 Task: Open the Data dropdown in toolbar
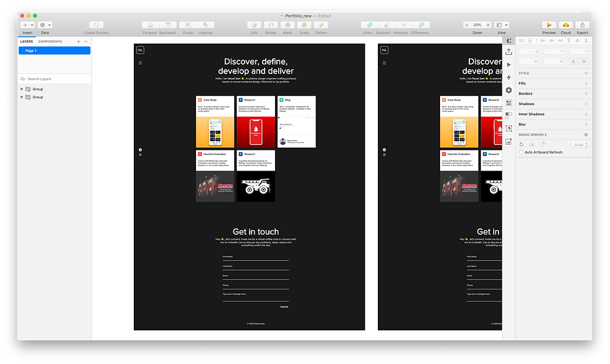click(x=45, y=25)
